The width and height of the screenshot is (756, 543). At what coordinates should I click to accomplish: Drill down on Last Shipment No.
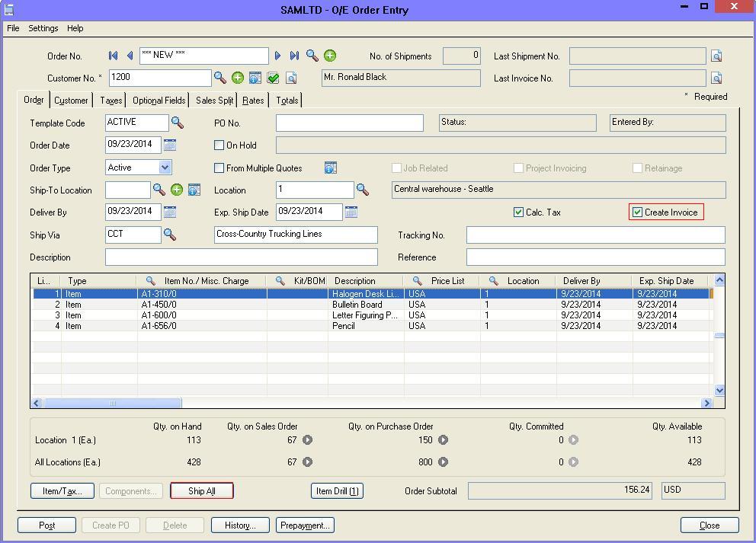point(716,56)
